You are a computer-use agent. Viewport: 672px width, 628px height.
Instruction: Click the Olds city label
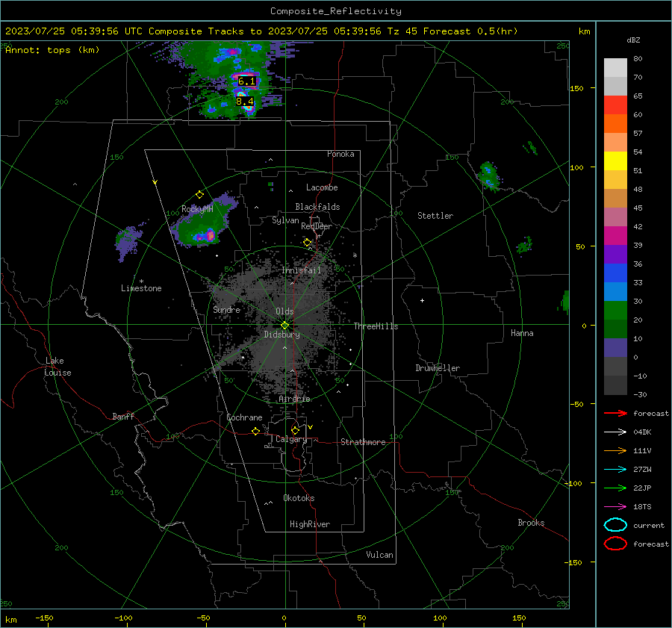(284, 311)
